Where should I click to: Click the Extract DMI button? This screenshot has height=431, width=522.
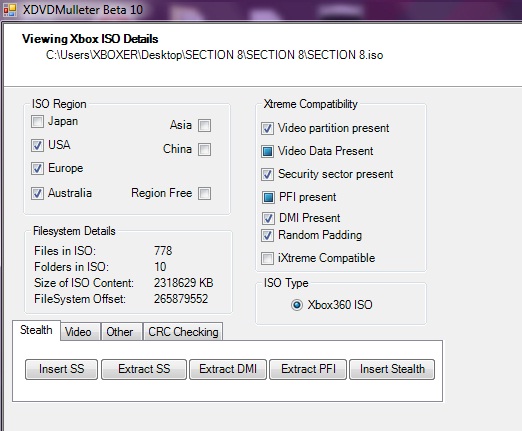228,369
